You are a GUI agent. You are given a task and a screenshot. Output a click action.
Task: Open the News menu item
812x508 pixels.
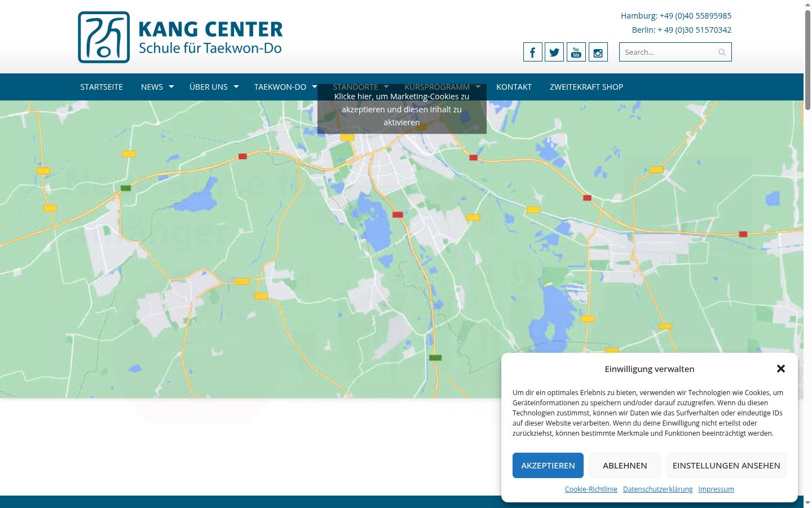click(152, 87)
